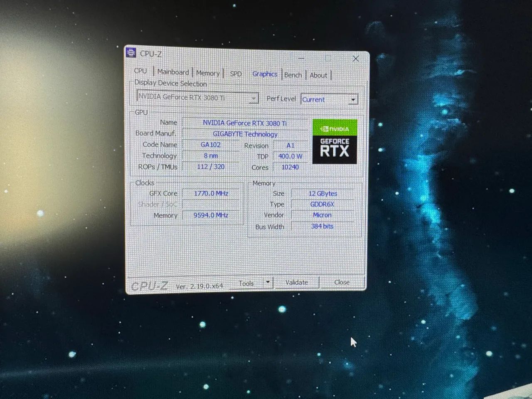
Task: Click the GDDR6X memory type value
Action: pos(323,204)
